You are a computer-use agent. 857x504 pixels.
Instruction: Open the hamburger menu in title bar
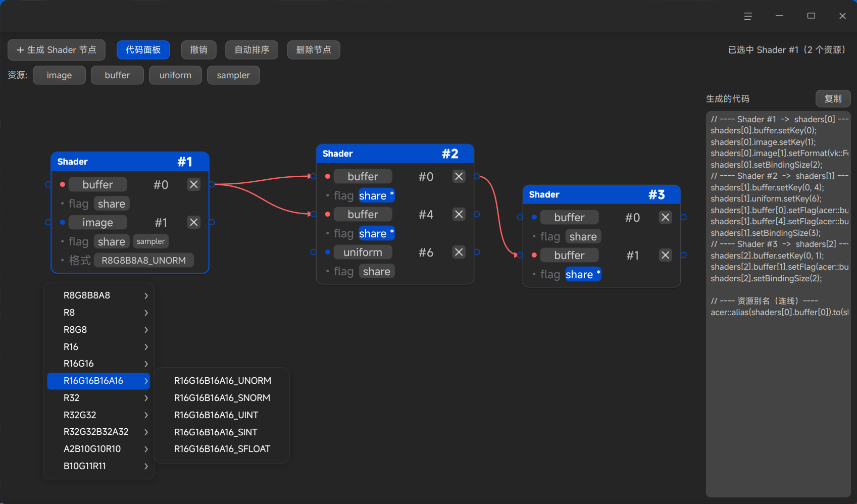(748, 16)
